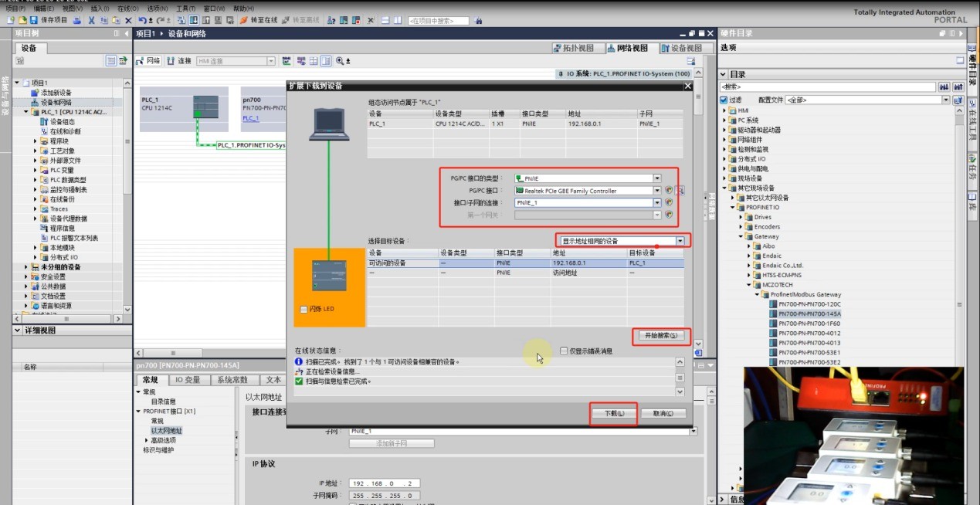980x505 pixels.
Task: Select 可访问的设备 row in target table
Action: (525, 263)
